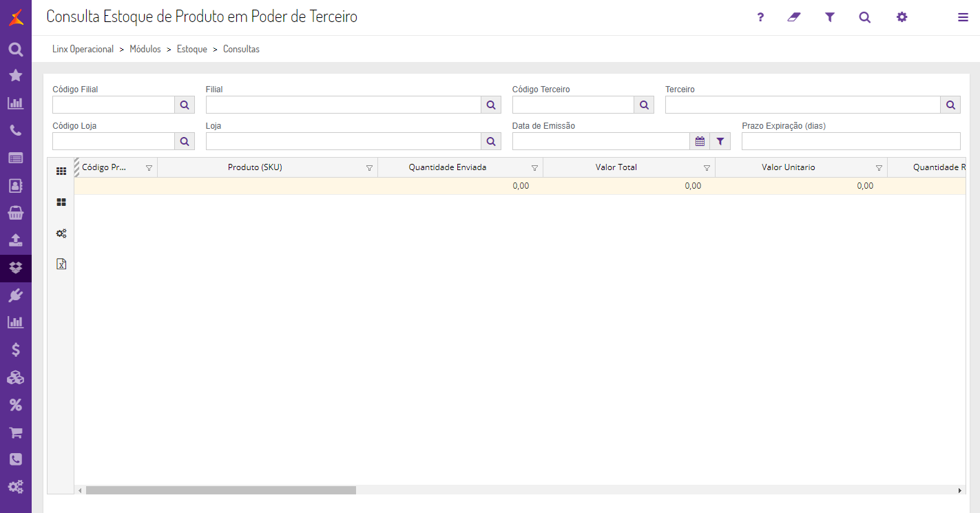Clear fields with the header eraser icon

(x=795, y=17)
